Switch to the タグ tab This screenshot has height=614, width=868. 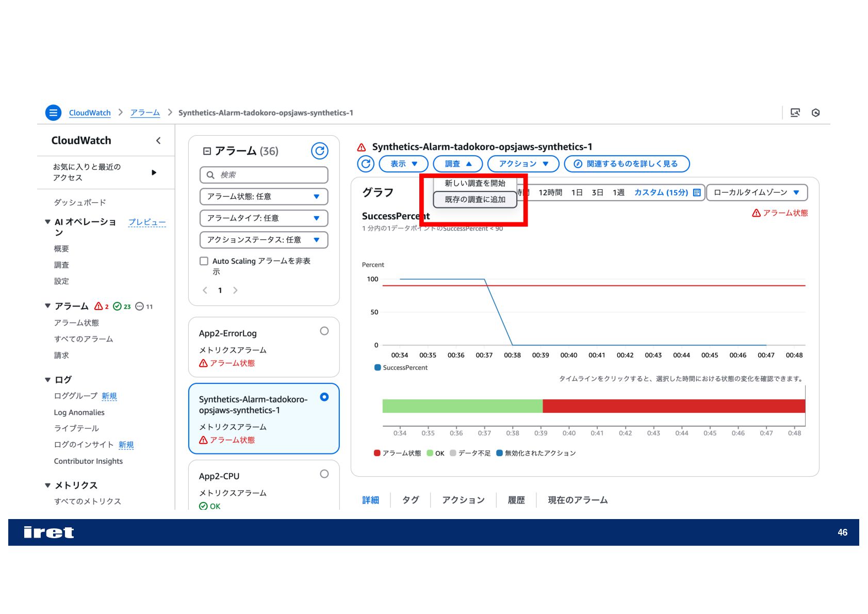(411, 500)
